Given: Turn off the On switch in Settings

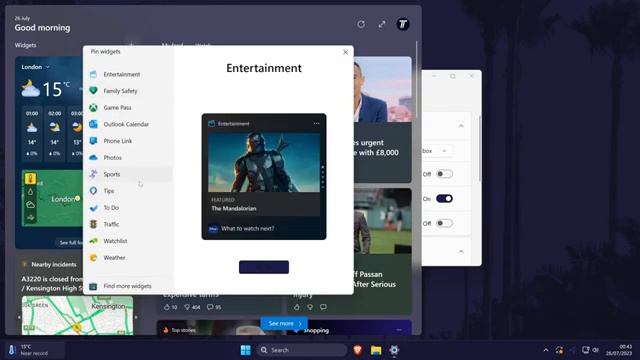Looking at the screenshot, I should coord(444,199).
